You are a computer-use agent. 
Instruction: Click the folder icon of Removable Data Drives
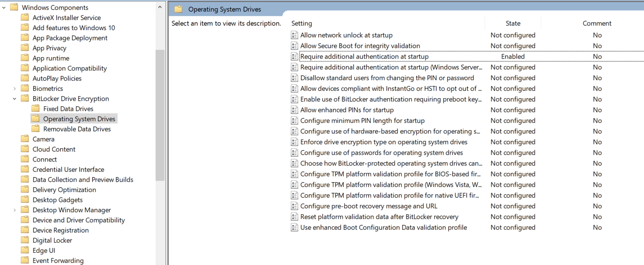pos(36,129)
